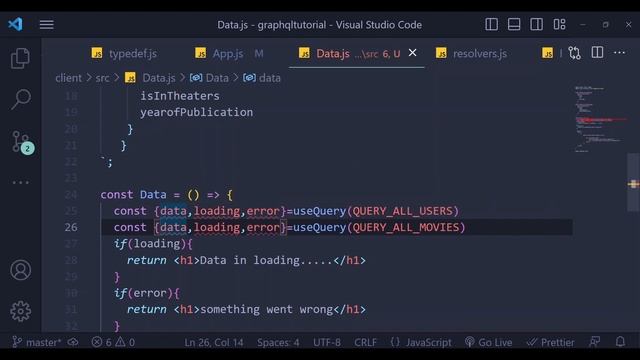The height and width of the screenshot is (360, 640).
Task: Toggle the secondary side bar layout icon
Action: point(536,24)
